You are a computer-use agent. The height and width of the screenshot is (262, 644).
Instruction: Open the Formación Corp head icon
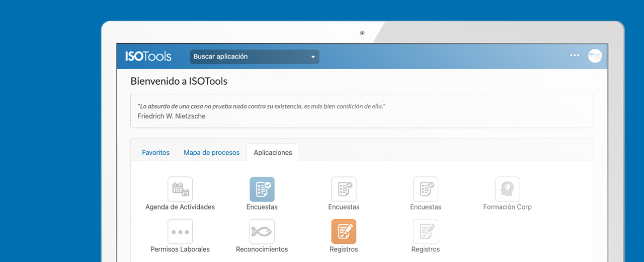click(x=507, y=189)
